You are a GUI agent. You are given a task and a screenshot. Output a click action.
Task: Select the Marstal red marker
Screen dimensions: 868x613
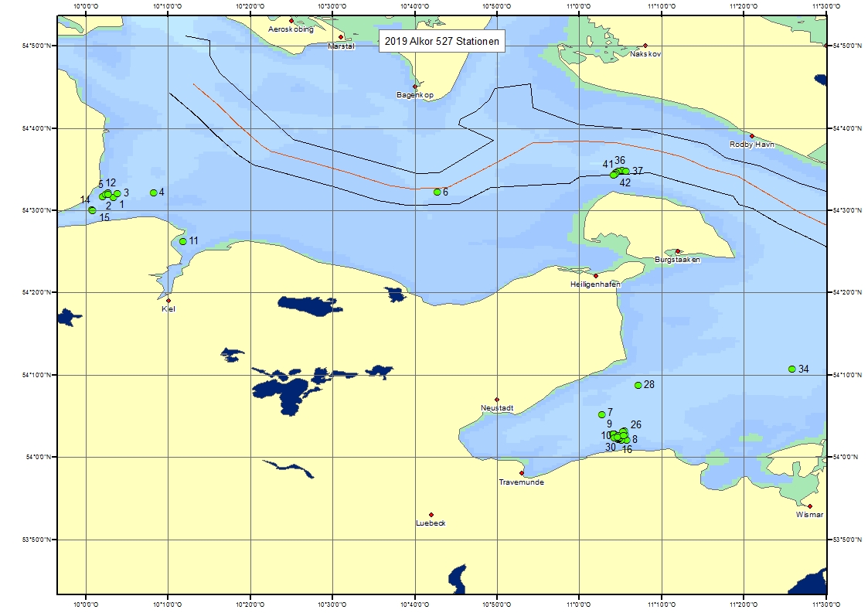341,36
